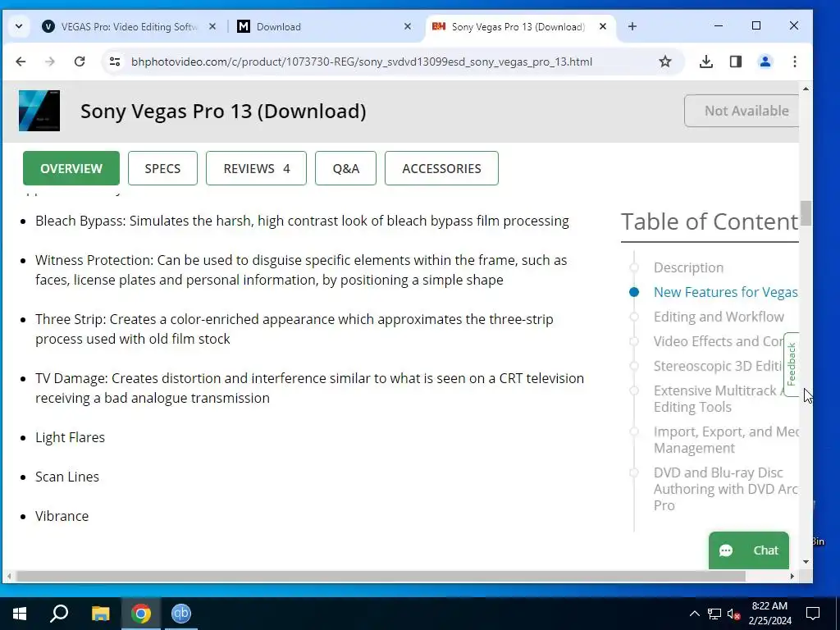Viewport: 840px width, 630px height.
Task: Click the scroll right arrow at bottom
Action: tap(792, 577)
